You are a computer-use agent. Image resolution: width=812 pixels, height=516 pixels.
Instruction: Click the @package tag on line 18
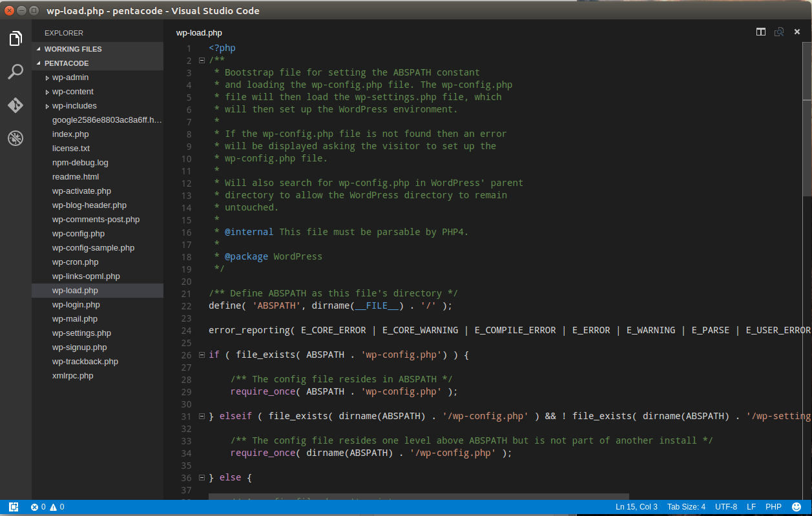pos(246,256)
